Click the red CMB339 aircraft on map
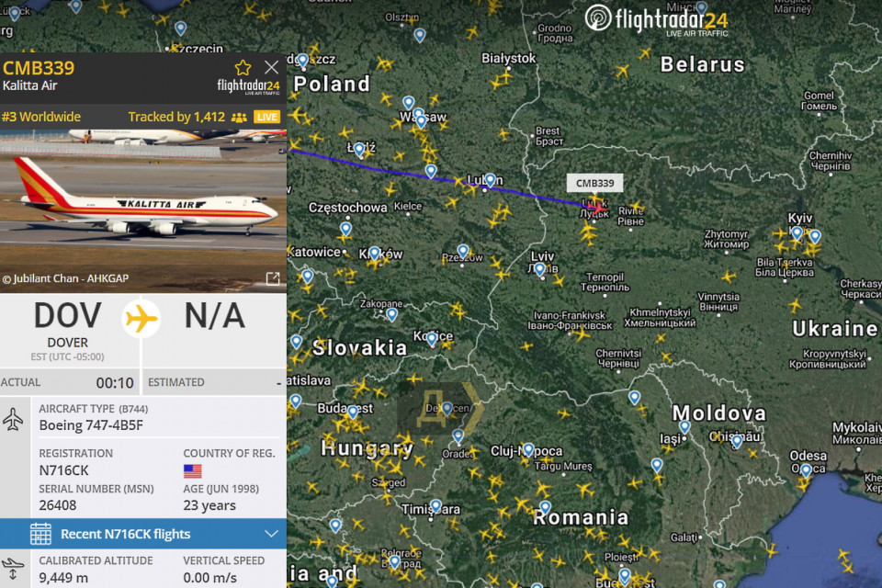 coord(600,208)
